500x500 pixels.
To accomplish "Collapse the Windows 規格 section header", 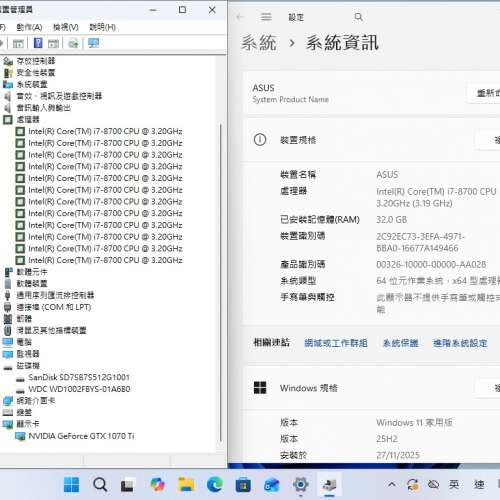I will point(371,388).
